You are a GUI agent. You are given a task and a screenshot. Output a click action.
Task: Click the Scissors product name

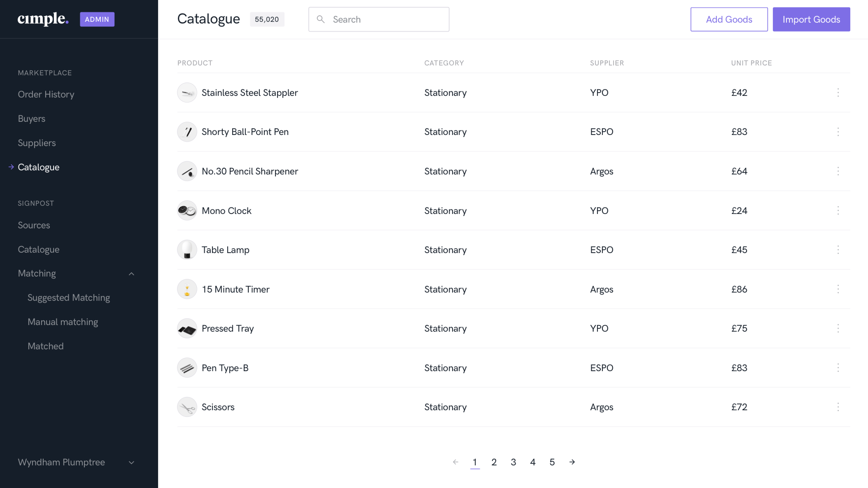pyautogui.click(x=218, y=407)
